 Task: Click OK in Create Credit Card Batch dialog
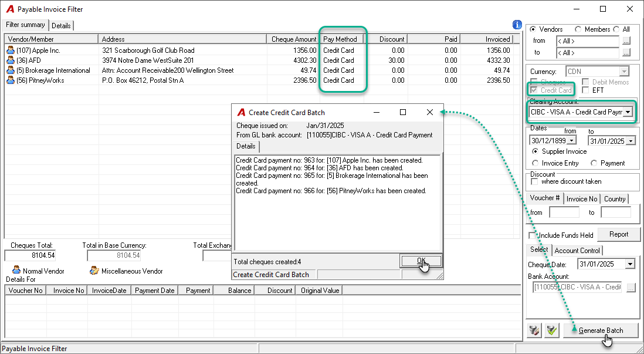[x=421, y=261]
